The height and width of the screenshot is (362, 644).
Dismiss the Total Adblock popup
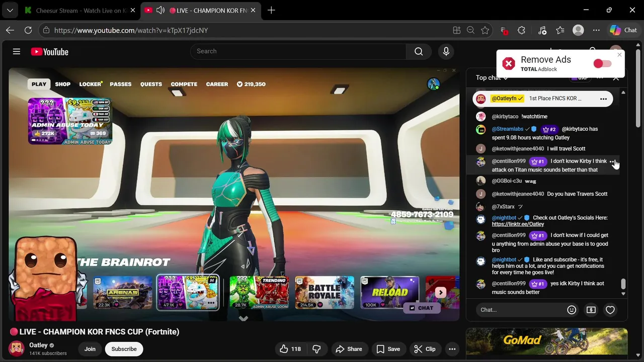[x=619, y=55]
